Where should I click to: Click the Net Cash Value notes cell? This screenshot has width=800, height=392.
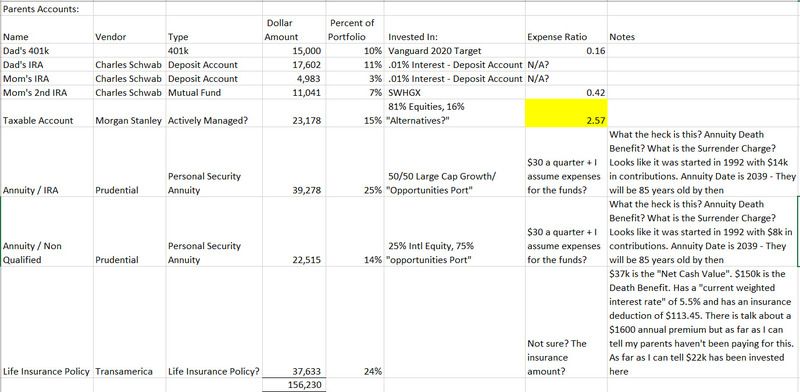703,323
